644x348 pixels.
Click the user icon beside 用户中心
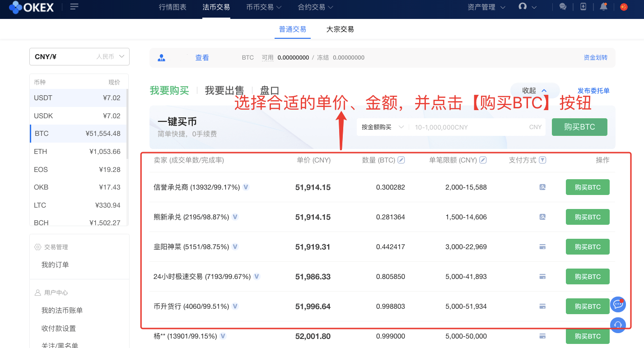point(38,292)
